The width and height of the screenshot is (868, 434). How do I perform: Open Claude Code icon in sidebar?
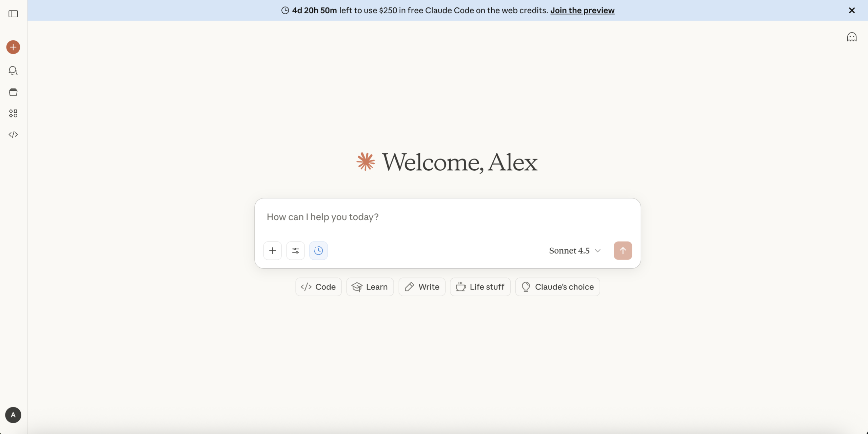tap(13, 135)
